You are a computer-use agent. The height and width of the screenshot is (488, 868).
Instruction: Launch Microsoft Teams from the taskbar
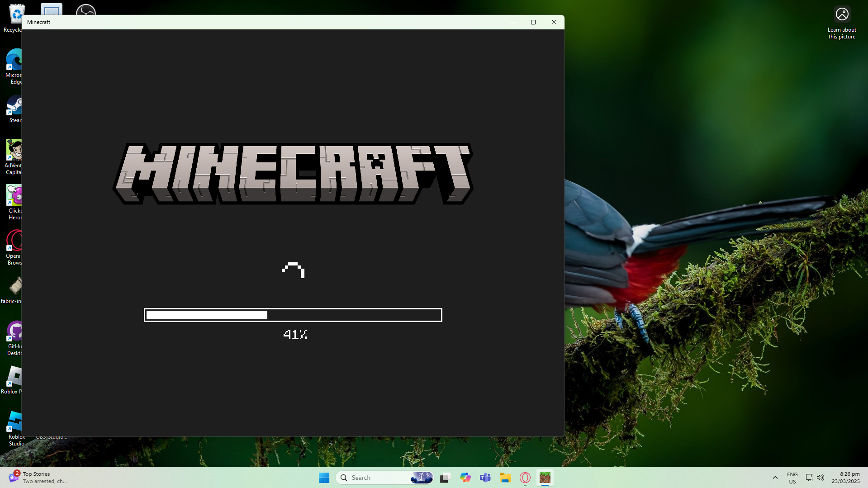[x=485, y=478]
